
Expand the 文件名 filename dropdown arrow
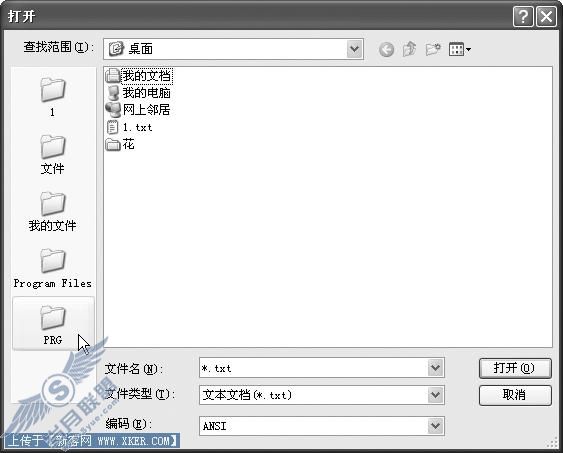point(435,368)
